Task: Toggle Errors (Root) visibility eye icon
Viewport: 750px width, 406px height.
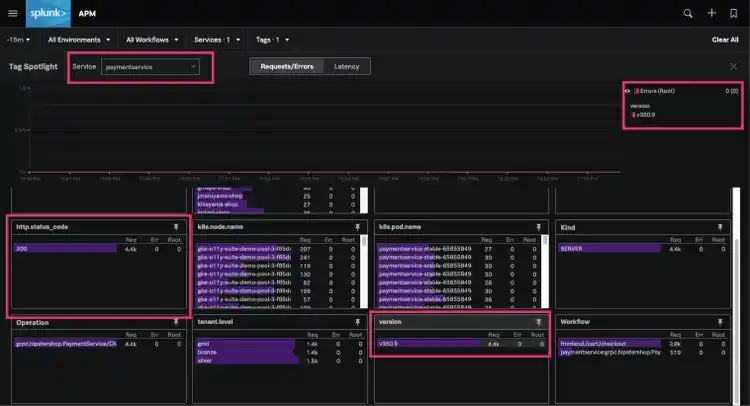Action: tap(627, 91)
